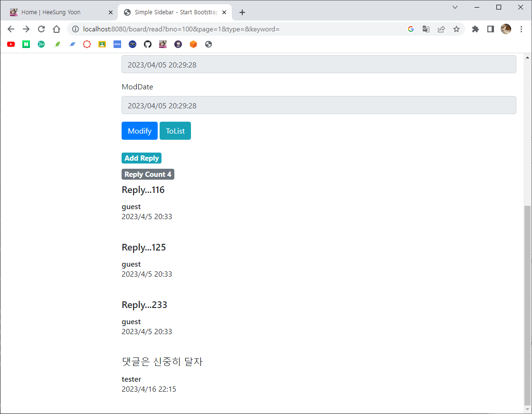Click the Add Reply badge
Image resolution: width=532 pixels, height=414 pixels.
tap(142, 158)
